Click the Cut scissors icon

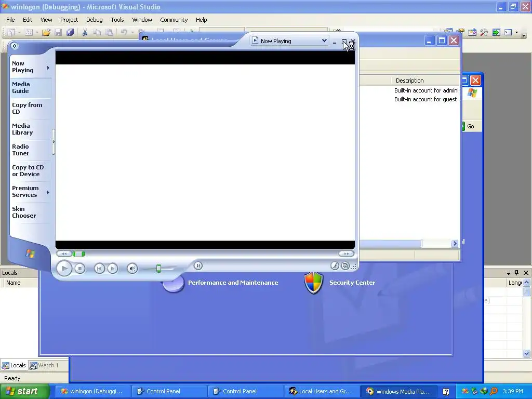point(85,32)
